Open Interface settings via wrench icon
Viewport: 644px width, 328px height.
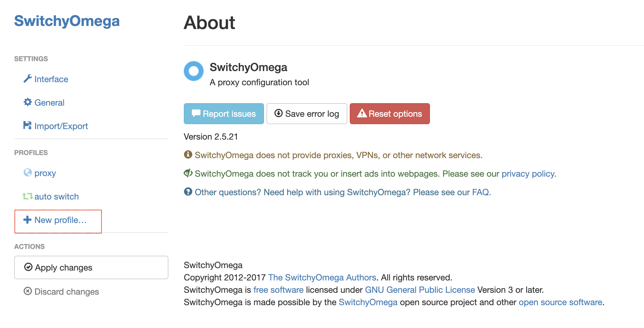(27, 79)
